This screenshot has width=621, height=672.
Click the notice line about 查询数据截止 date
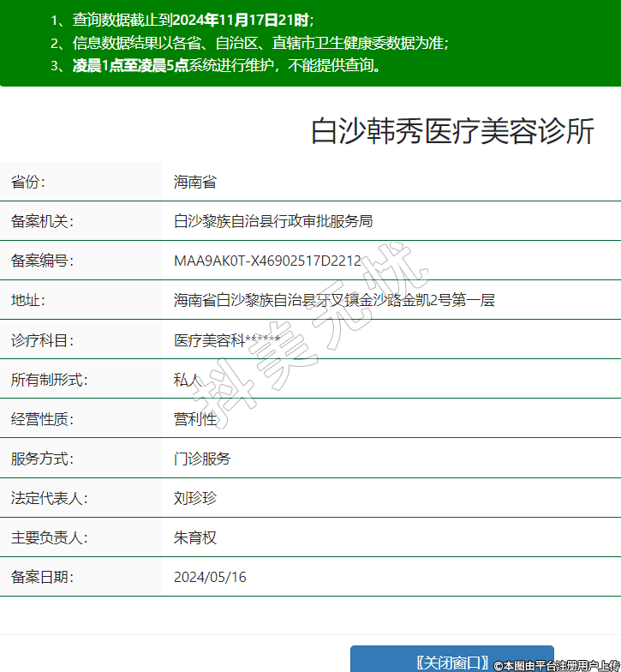click(182, 21)
